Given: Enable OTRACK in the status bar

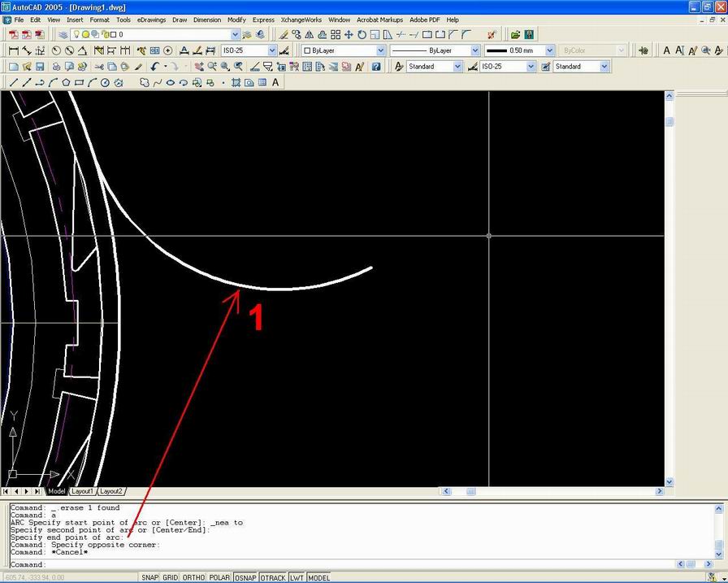Looking at the screenshot, I should tap(274, 577).
